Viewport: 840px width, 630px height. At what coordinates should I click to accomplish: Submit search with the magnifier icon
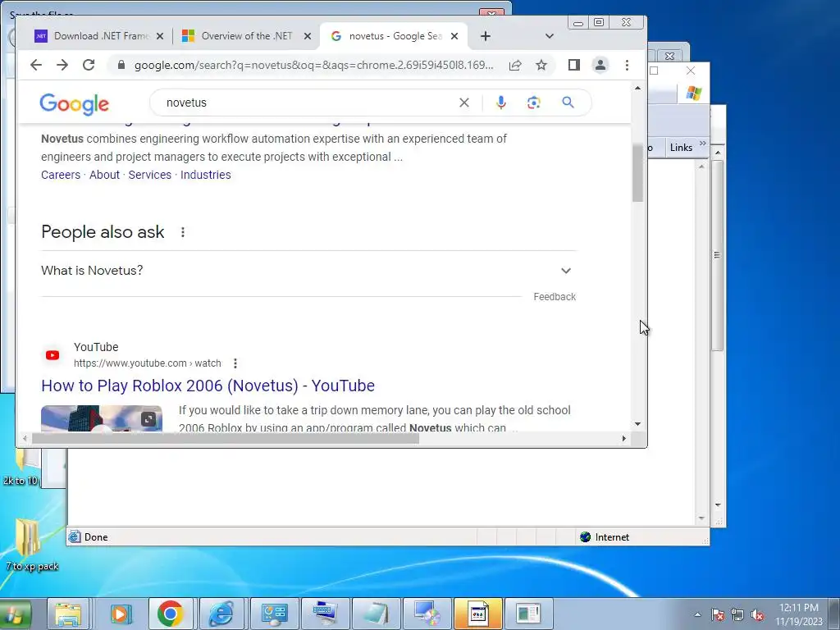point(568,103)
